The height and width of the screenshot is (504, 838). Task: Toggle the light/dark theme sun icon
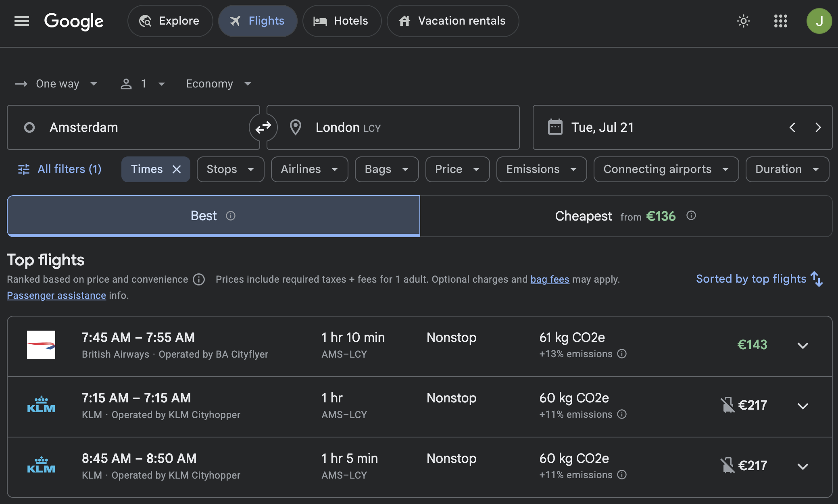(x=743, y=21)
